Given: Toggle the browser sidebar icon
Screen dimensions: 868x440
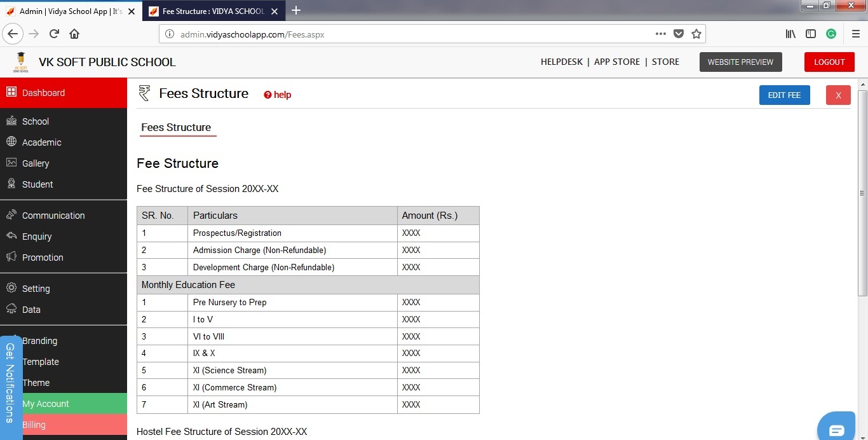Looking at the screenshot, I should 811,34.
